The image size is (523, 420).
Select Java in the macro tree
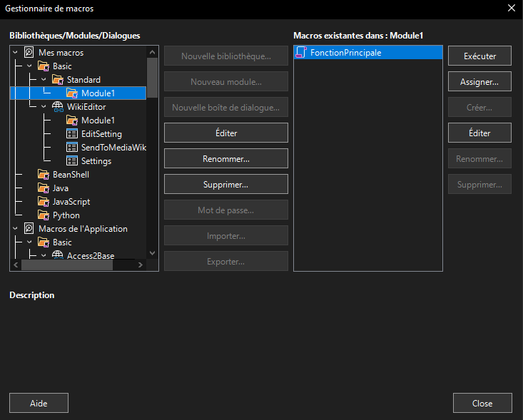pyautogui.click(x=62, y=188)
